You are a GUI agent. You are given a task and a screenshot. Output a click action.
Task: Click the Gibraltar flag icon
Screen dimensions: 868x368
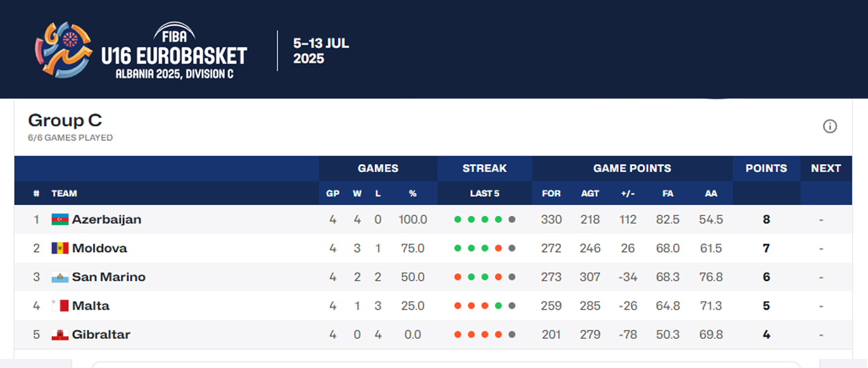(x=60, y=335)
